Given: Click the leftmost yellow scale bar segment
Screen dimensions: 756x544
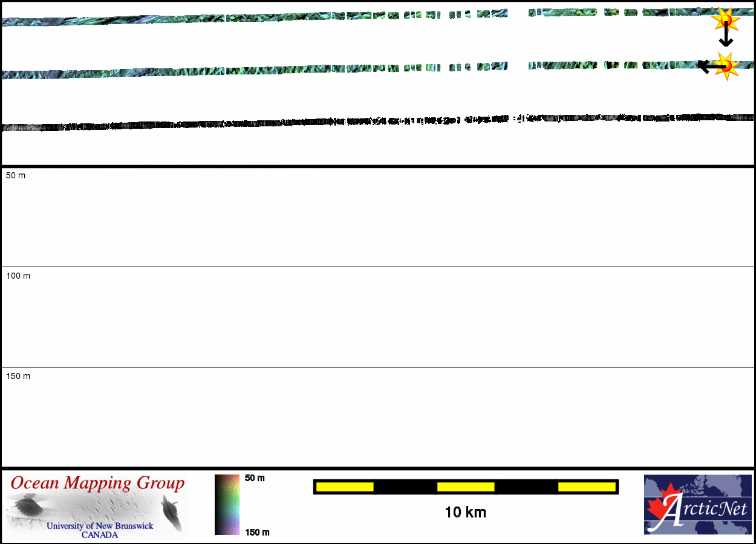Looking at the screenshot, I should click(345, 487).
